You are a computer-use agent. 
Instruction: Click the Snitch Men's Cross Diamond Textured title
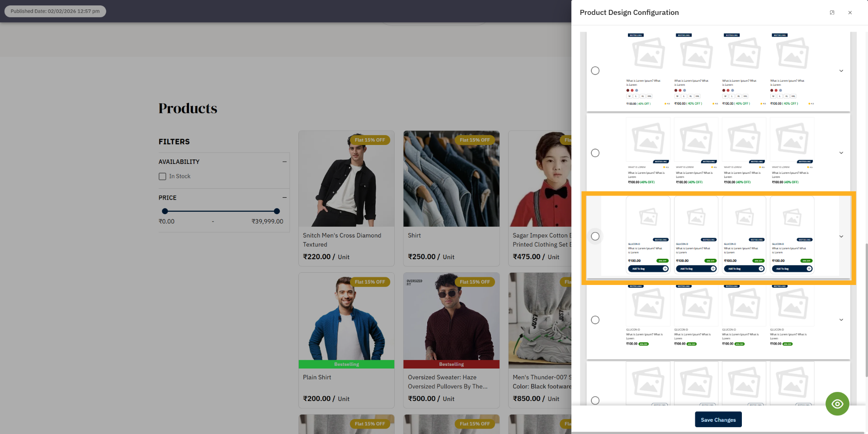[342, 240]
